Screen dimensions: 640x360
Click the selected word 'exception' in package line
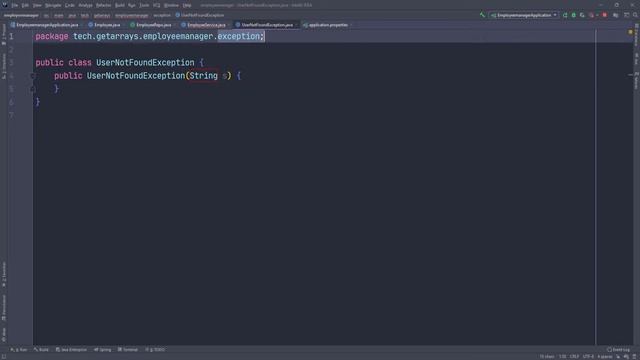(239, 36)
